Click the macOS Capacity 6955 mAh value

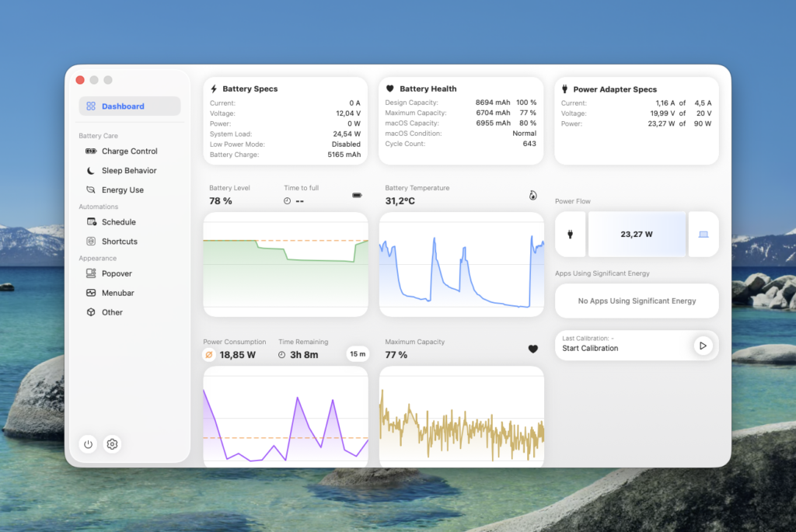click(493, 123)
